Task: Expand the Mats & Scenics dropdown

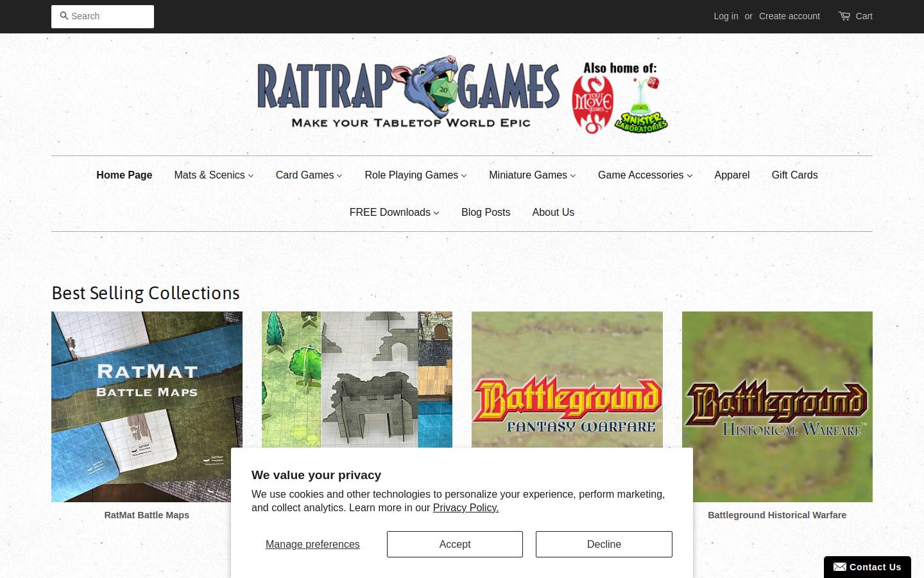Action: 214,175
